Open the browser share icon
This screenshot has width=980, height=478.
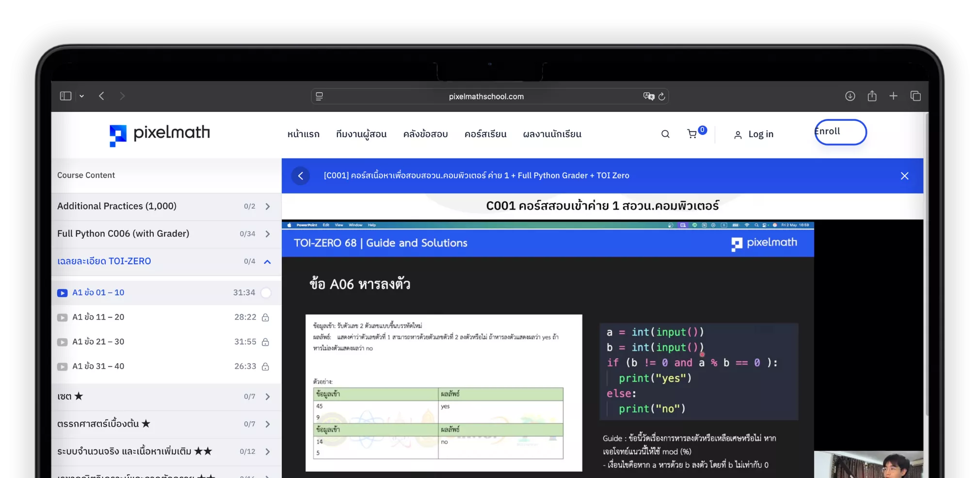[872, 96]
